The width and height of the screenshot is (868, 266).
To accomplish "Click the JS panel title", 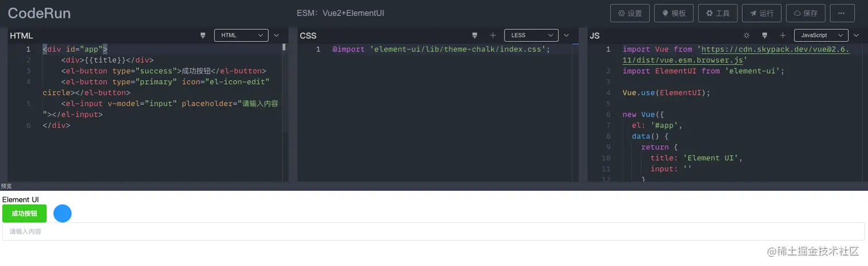I will 595,36.
